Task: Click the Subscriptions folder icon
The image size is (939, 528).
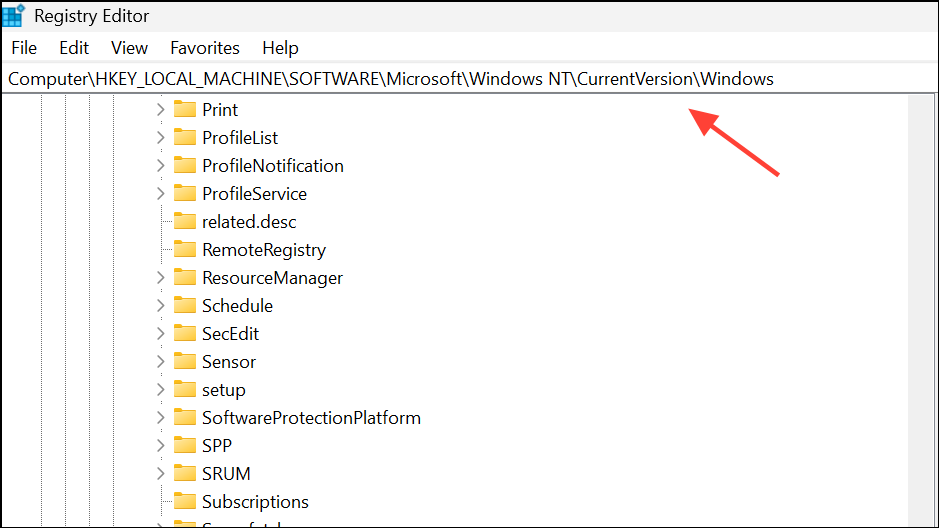Action: [184, 501]
